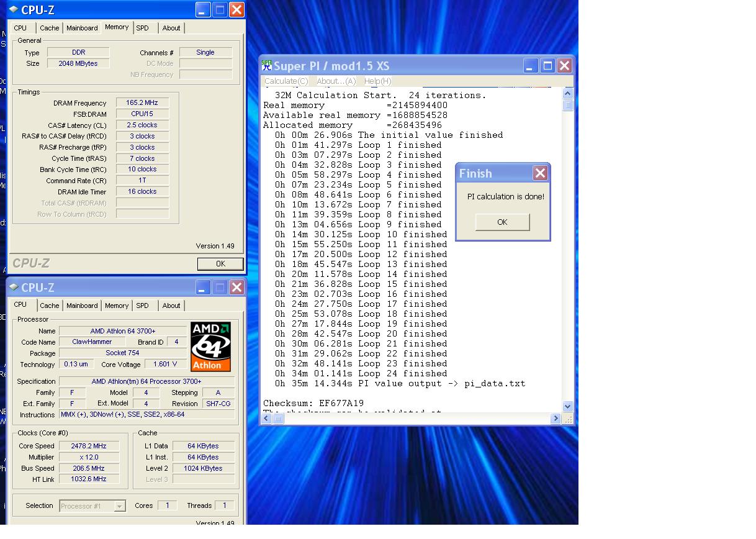Select the SPD tab in upper CPU-Z window

point(143,28)
